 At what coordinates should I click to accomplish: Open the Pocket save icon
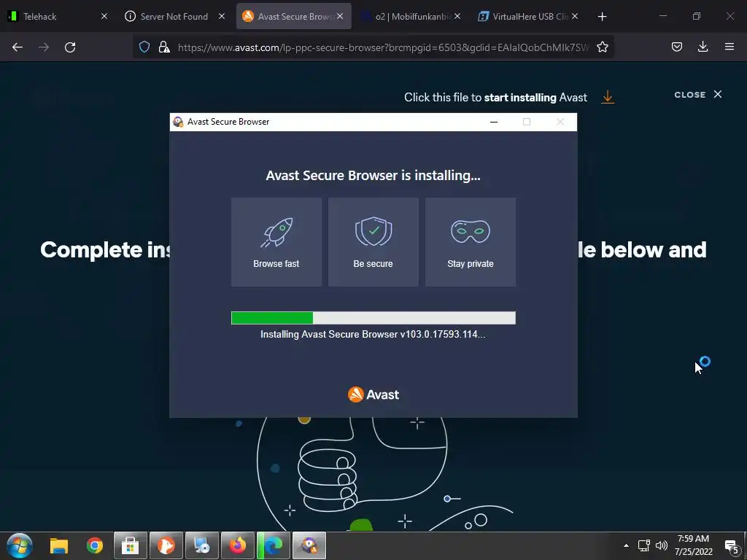pos(676,47)
